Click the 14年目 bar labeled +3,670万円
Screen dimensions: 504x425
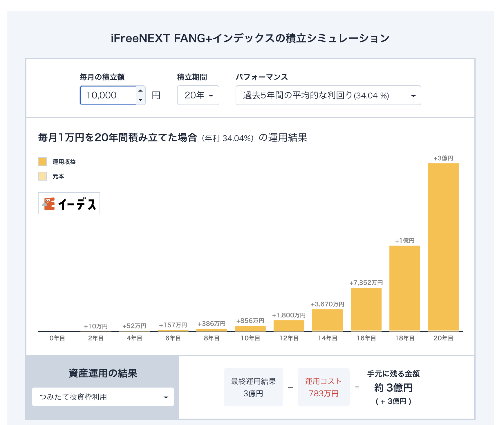(328, 320)
